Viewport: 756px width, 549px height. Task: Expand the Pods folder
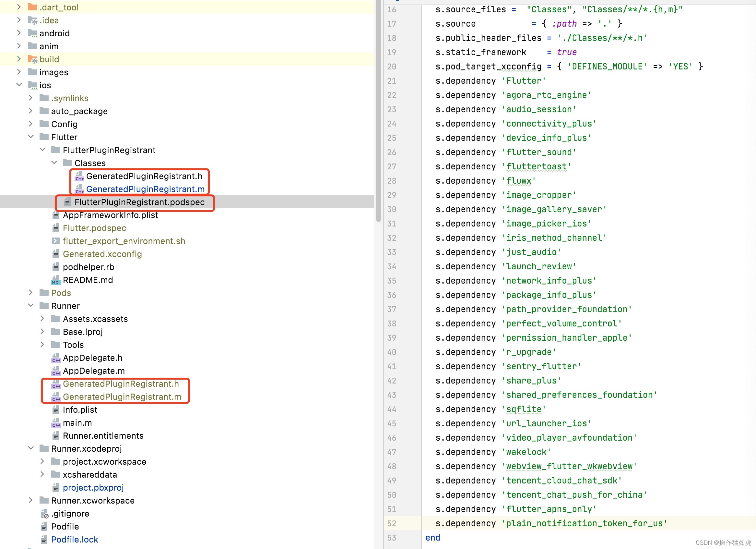(x=31, y=292)
